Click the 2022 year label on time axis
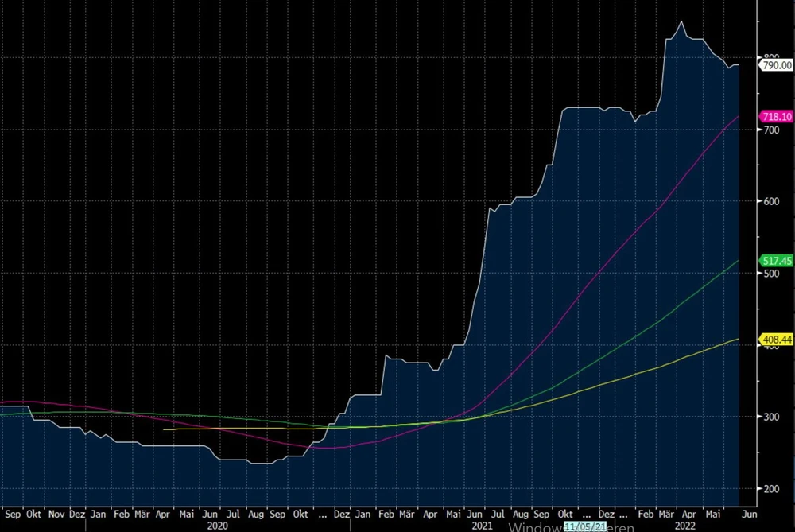The width and height of the screenshot is (795, 532). click(684, 526)
